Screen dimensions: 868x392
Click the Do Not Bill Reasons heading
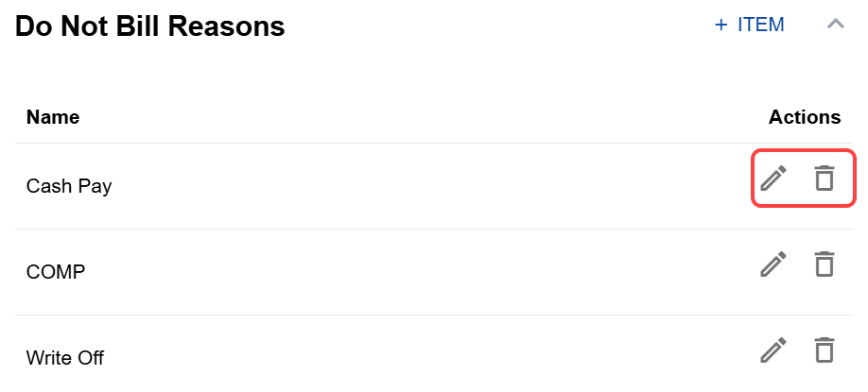tap(150, 26)
